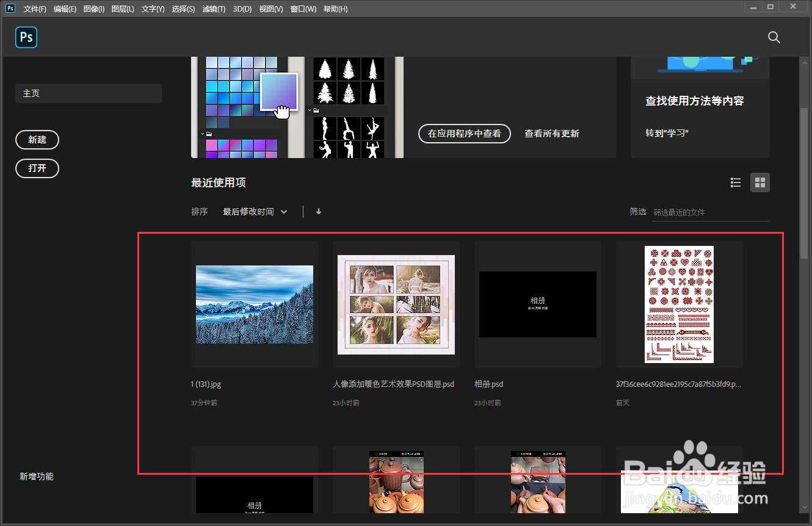
Task: Click the file name 人像添加暖色艺术效果PSD图层.psd
Action: coord(394,384)
